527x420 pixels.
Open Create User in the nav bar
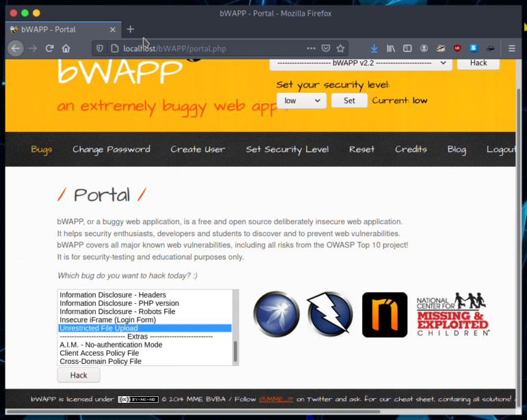198,149
